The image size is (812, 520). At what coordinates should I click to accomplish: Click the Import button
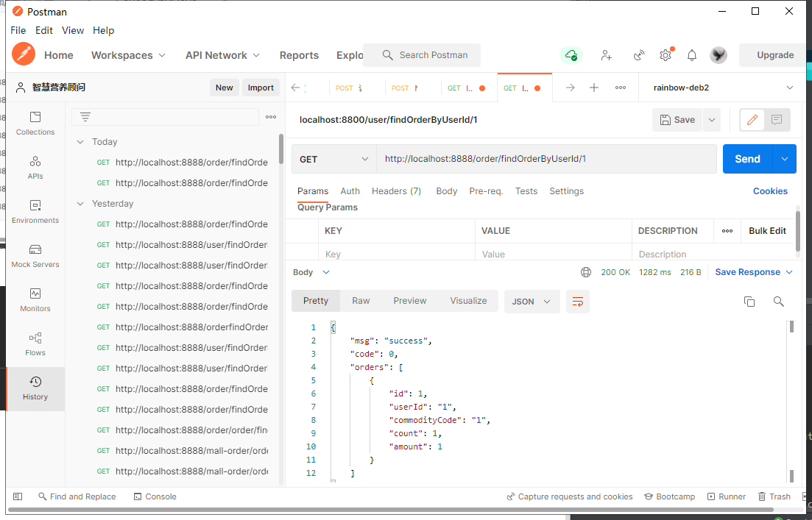coord(261,88)
